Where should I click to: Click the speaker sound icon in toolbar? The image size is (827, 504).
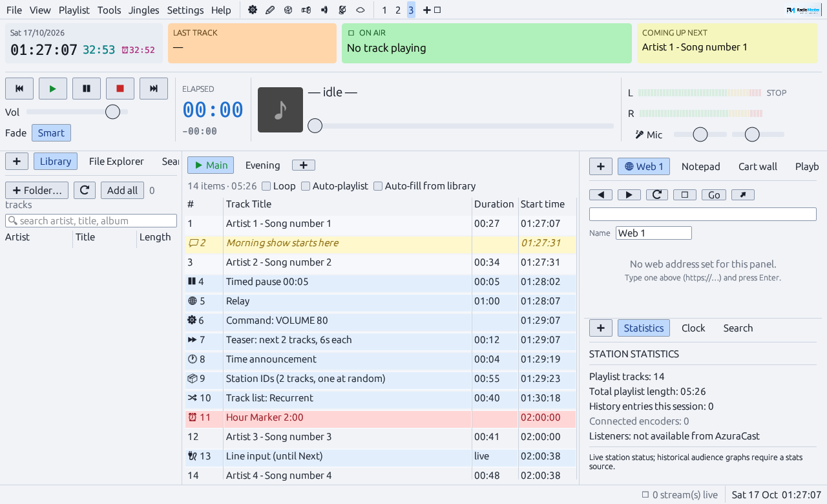(324, 10)
